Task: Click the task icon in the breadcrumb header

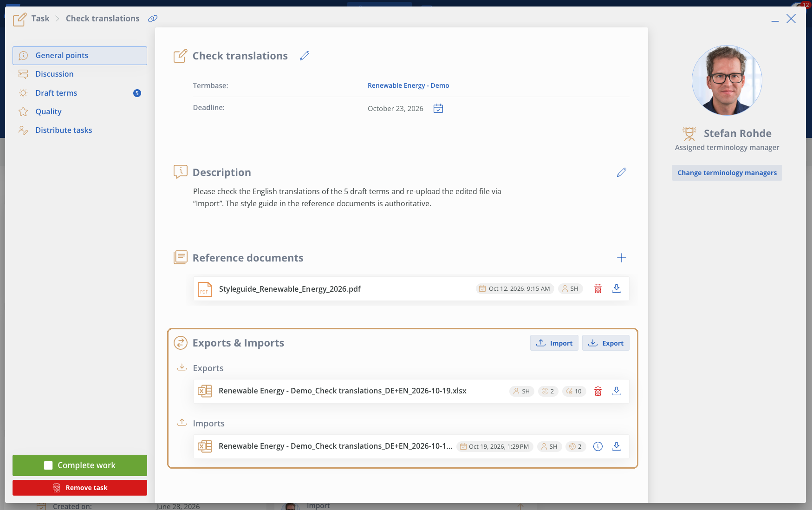Action: point(19,19)
